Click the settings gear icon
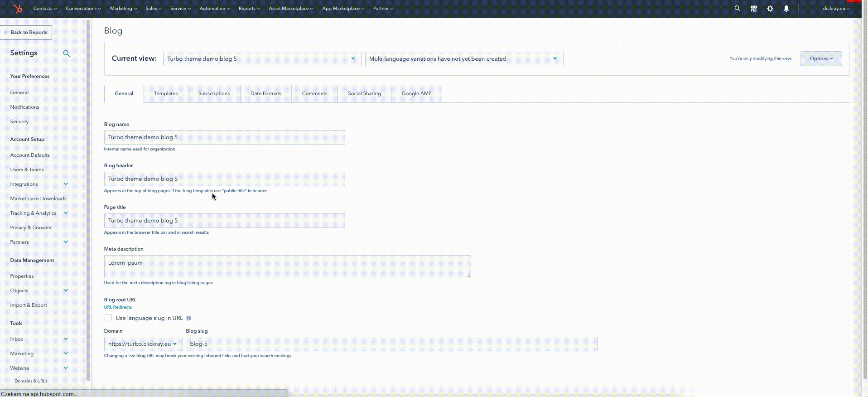Image resolution: width=868 pixels, height=397 pixels. click(x=770, y=8)
